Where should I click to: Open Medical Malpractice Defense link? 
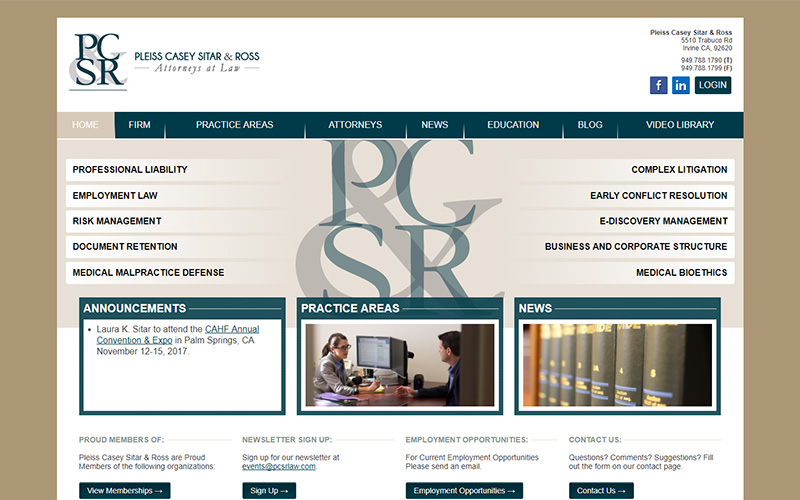click(x=148, y=273)
